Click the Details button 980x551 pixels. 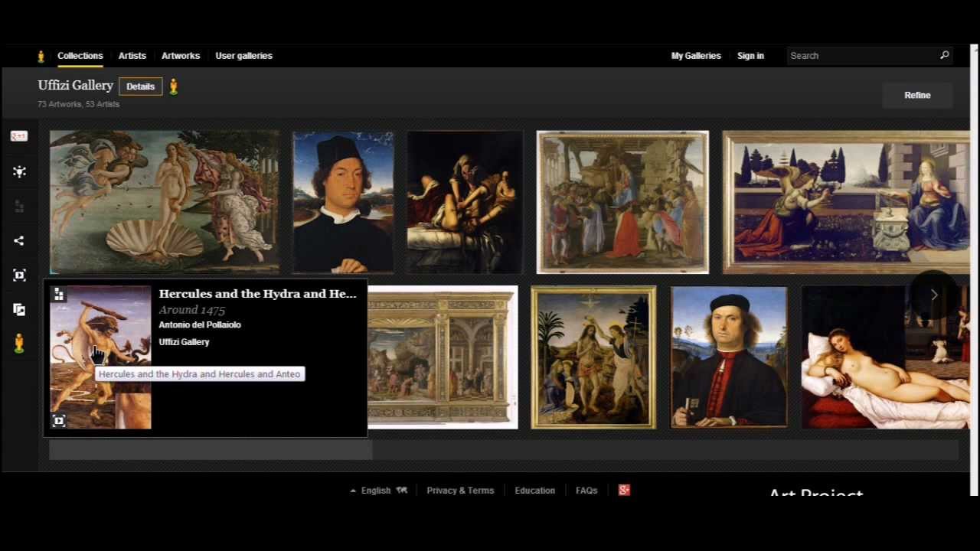141,86
